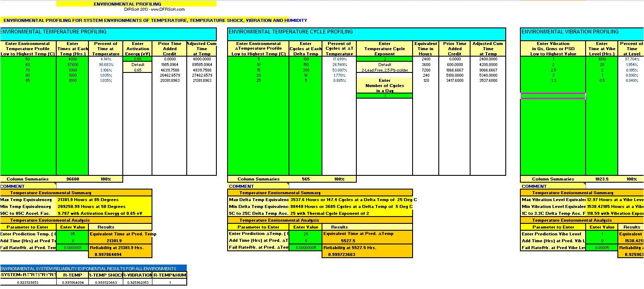The image size is (644, 289).
Task: Select the 'R-TEMP&HUM' results header cell
Action: (x=169, y=275)
